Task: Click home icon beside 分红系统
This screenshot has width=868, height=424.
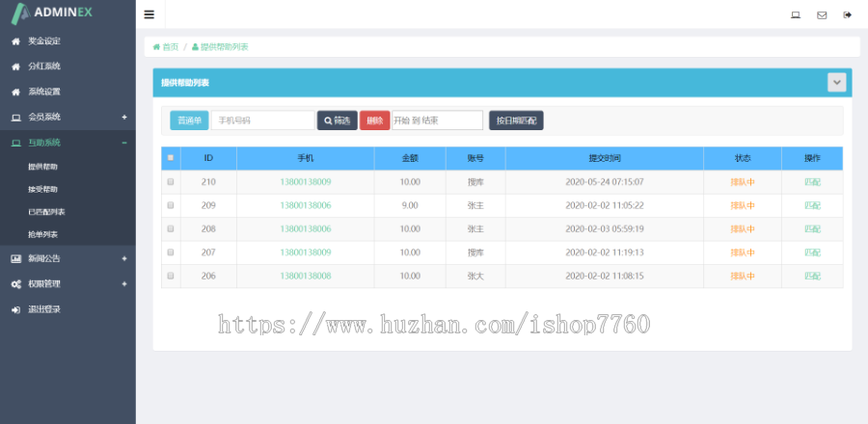Action: coord(16,66)
